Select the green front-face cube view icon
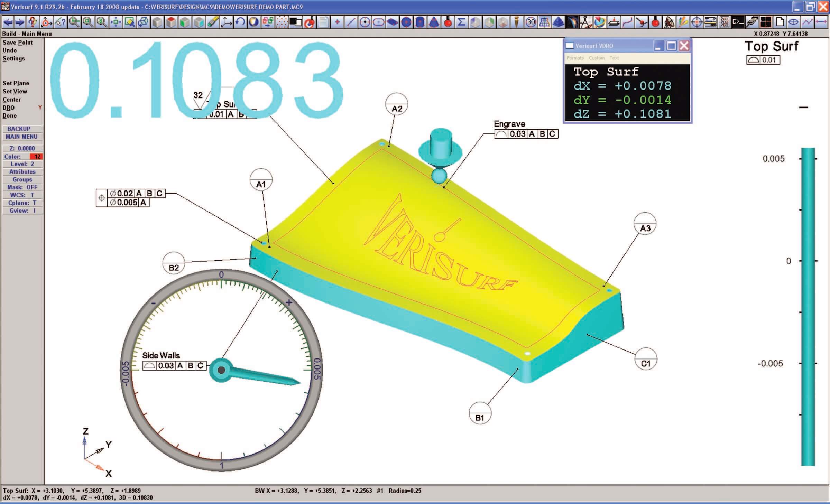Viewport: 830px width, 504px height. 185,22
